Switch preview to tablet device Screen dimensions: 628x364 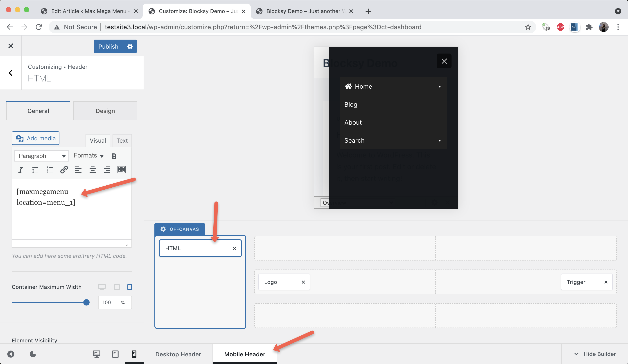pyautogui.click(x=115, y=354)
